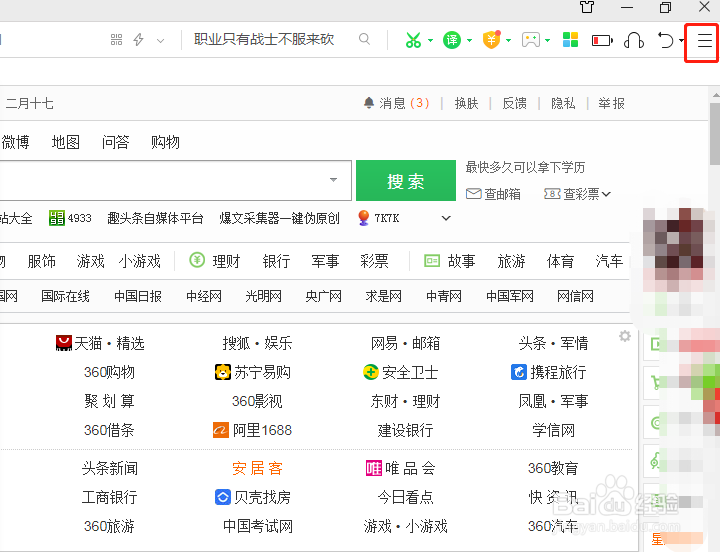Open 安全卫士 site link

[x=400, y=372]
